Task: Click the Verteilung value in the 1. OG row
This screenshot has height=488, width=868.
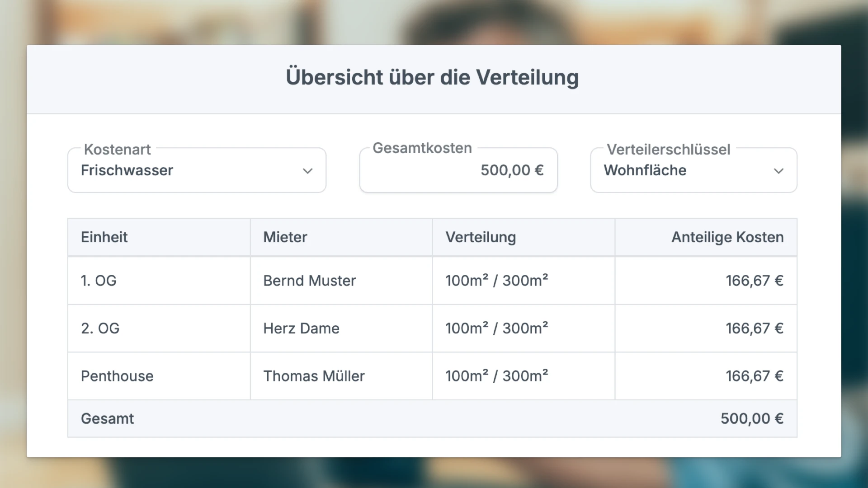Action: [497, 281]
